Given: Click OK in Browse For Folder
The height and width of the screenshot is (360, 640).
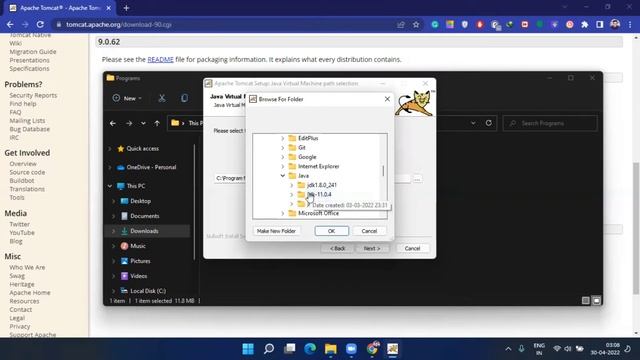Looking at the screenshot, I should [x=331, y=231].
